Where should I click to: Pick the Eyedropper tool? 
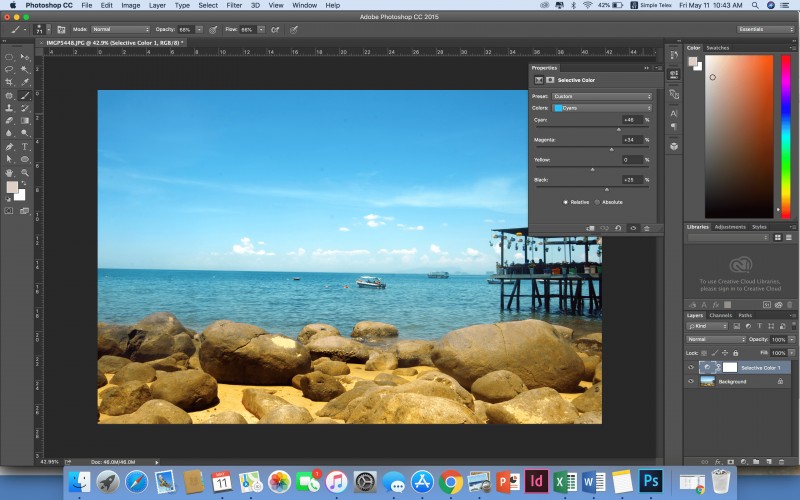(25, 82)
